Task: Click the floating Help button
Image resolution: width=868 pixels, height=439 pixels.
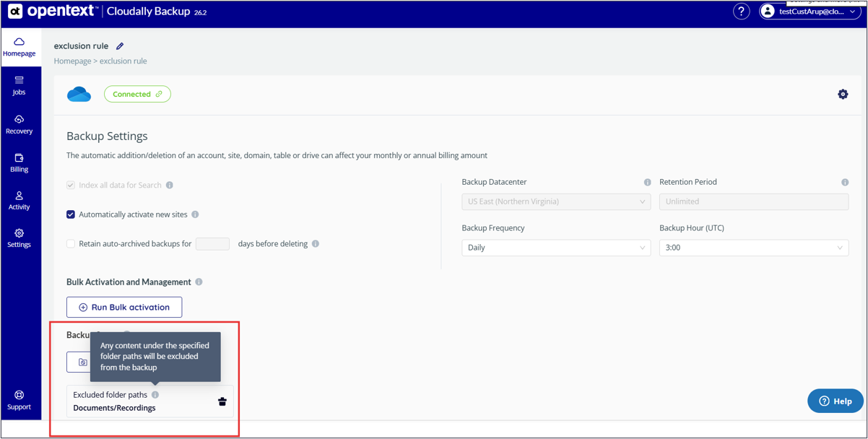Action: pyautogui.click(x=836, y=401)
